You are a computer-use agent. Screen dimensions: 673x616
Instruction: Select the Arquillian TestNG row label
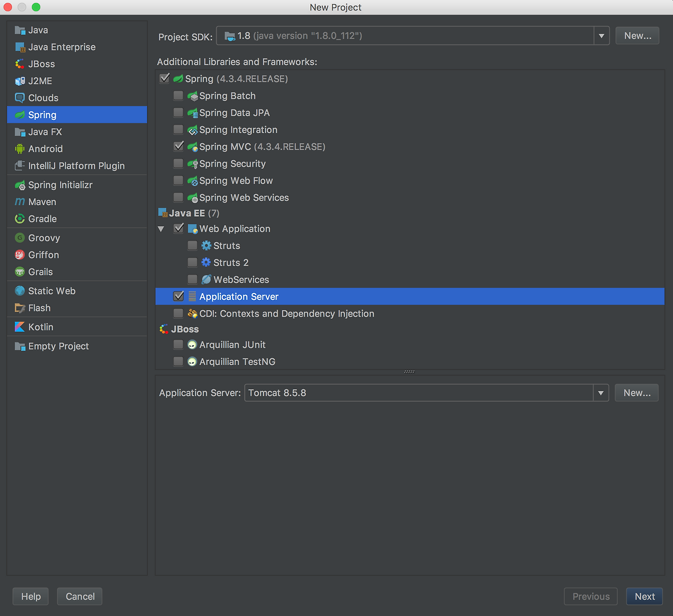point(237,362)
